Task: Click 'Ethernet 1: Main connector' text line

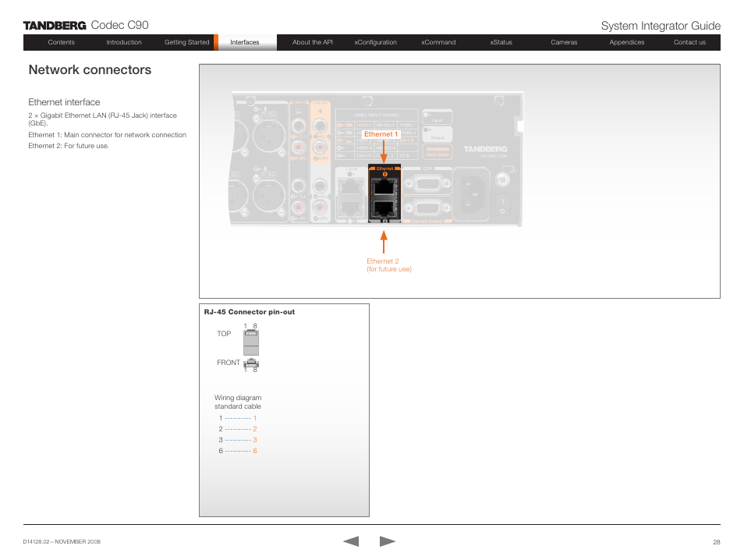Action: pyautogui.click(x=108, y=135)
